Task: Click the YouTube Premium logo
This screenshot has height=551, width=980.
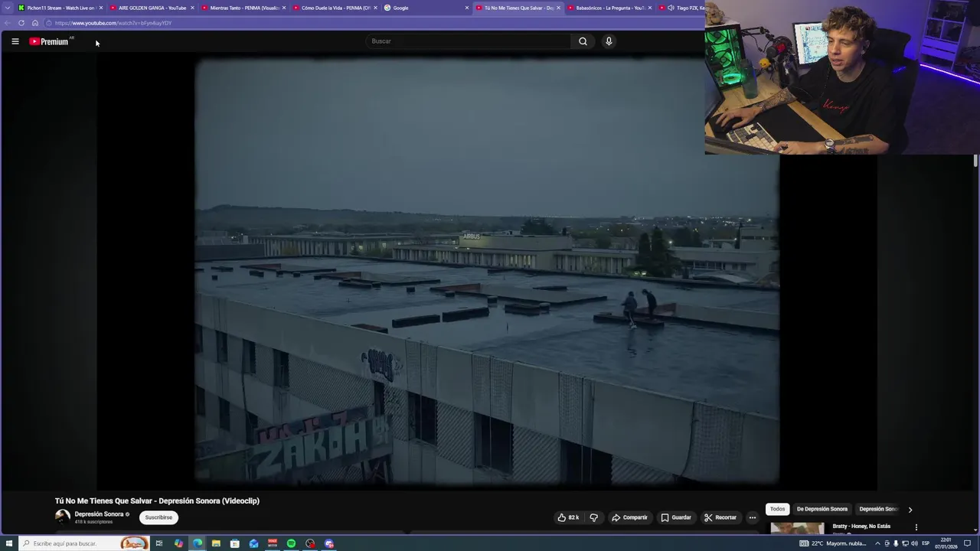Action: 51,41
